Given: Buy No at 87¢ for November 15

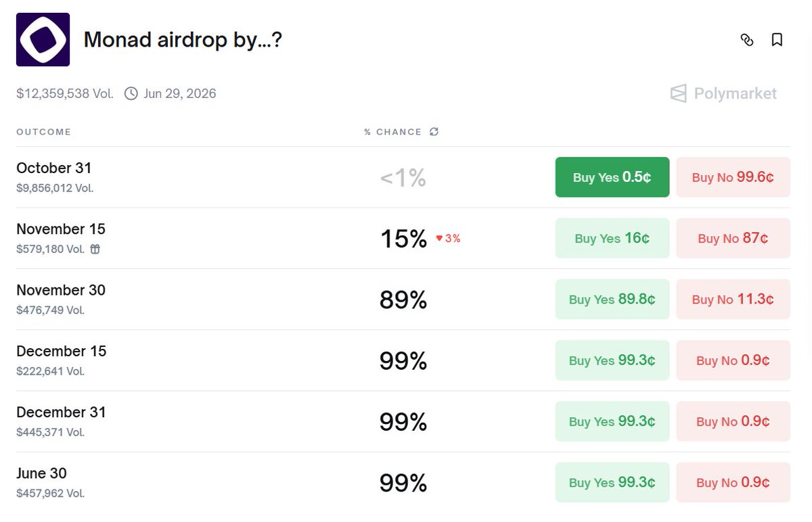Looking at the screenshot, I should pos(733,238).
